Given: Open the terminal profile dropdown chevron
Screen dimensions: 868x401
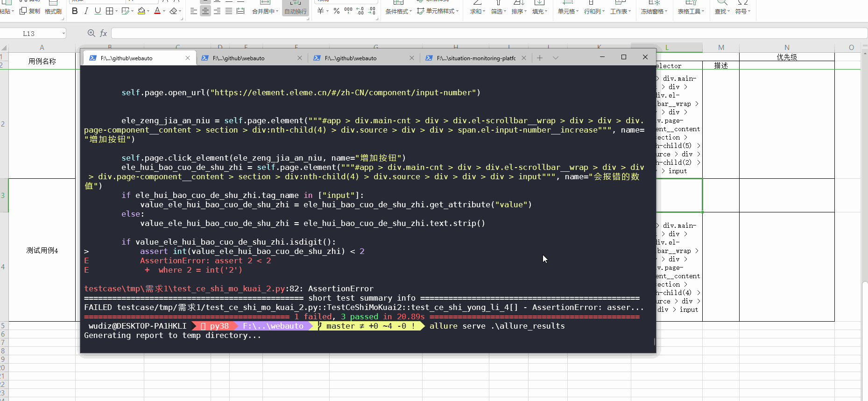Looking at the screenshot, I should 556,58.
